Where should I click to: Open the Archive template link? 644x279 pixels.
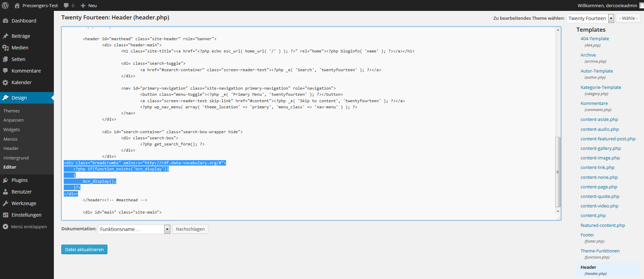click(588, 55)
